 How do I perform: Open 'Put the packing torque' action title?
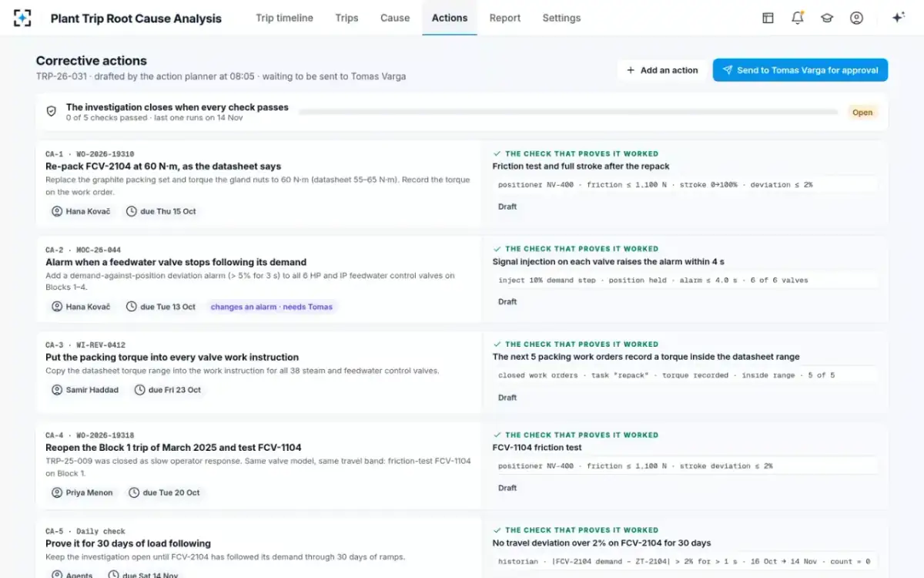pyautogui.click(x=172, y=358)
